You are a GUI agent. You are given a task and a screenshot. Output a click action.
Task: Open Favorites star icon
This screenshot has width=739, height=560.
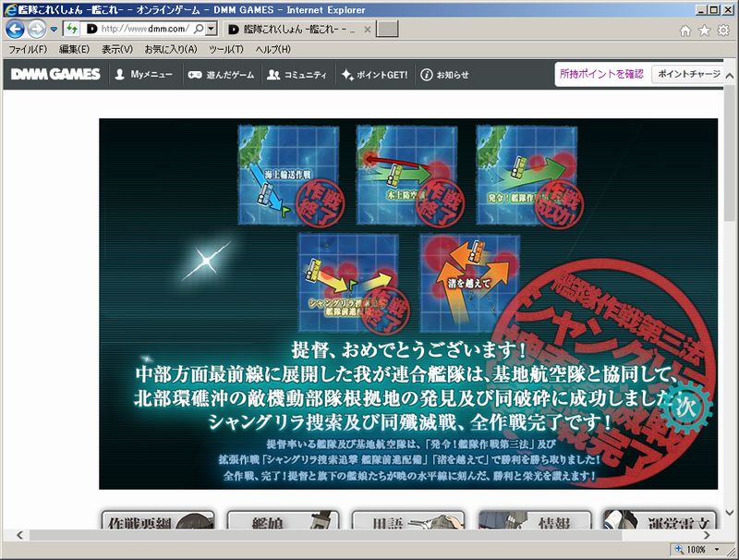pyautogui.click(x=704, y=30)
